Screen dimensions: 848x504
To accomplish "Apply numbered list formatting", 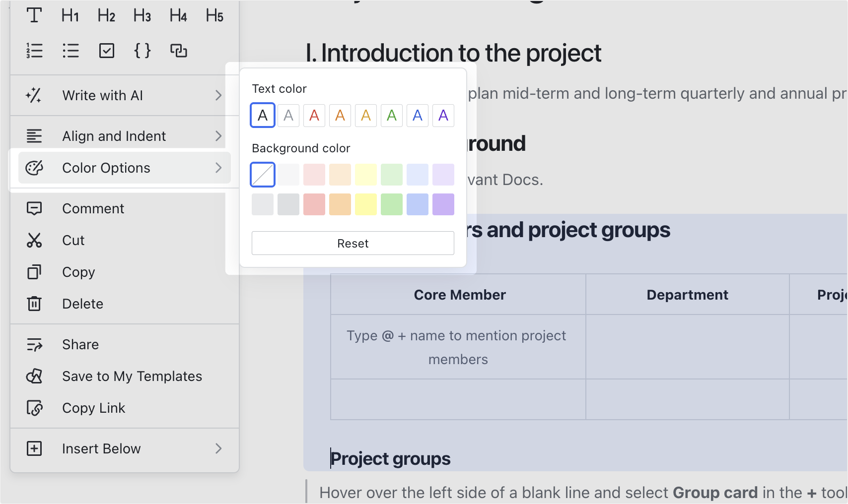I will coord(34,51).
